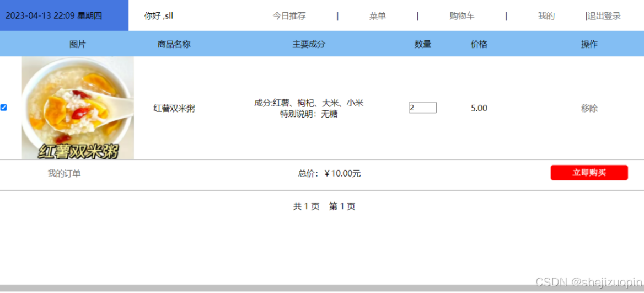Click the horizontal scrollbar at page bottom

pyautogui.click(x=322, y=288)
